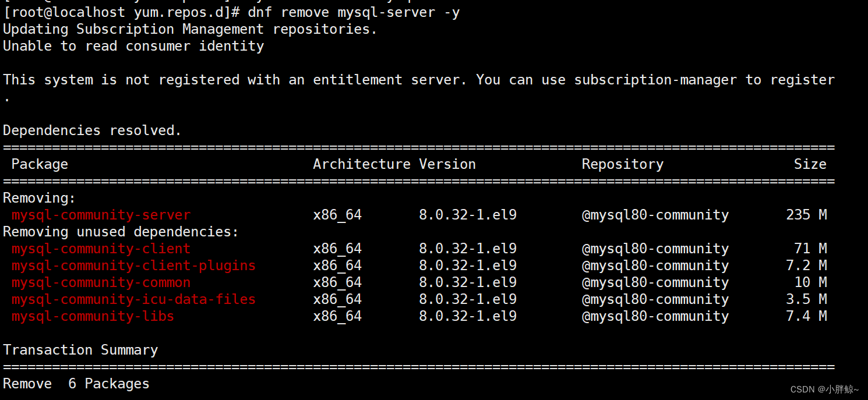Click the '7.4 M' size value
This screenshot has width=868, height=400.
tap(806, 316)
